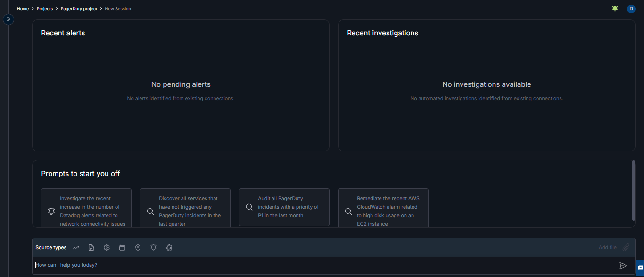644x277 pixels.
Task: Open the notifications bell in header
Action: click(615, 9)
